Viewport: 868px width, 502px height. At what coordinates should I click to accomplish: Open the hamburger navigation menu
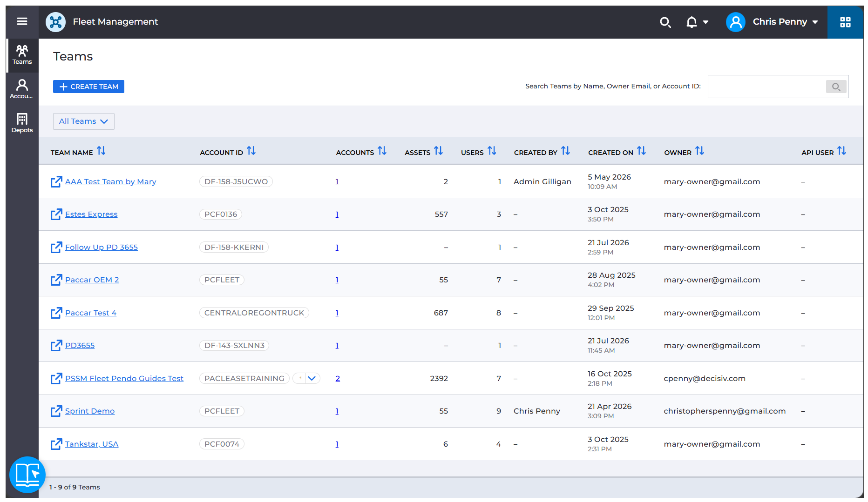coord(22,21)
